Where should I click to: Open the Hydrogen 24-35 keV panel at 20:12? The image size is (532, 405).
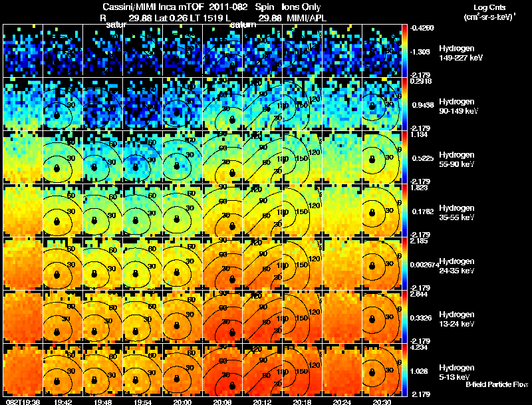click(262, 263)
